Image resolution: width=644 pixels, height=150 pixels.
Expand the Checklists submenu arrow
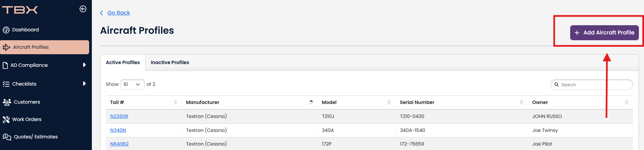pyautogui.click(x=84, y=84)
